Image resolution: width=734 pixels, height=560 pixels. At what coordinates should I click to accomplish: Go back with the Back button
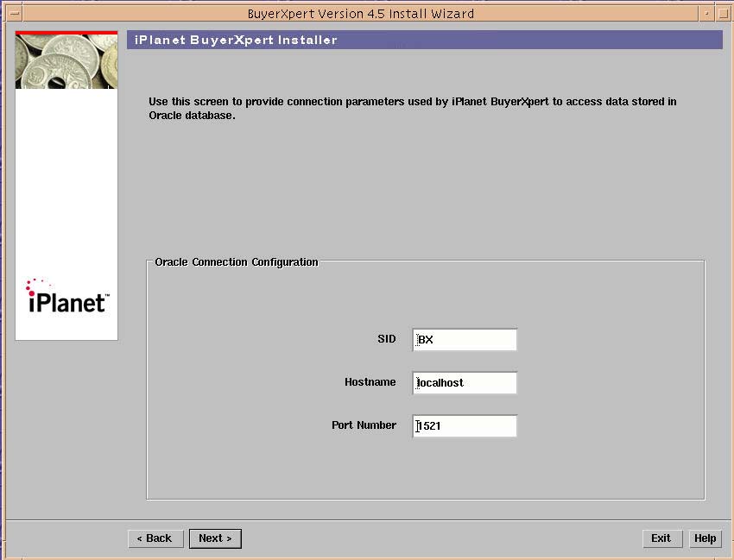click(x=155, y=538)
